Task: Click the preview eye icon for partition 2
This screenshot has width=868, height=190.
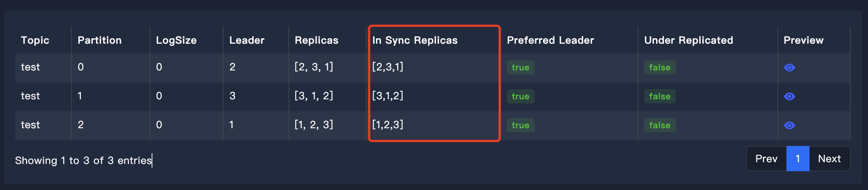Action: point(789,125)
